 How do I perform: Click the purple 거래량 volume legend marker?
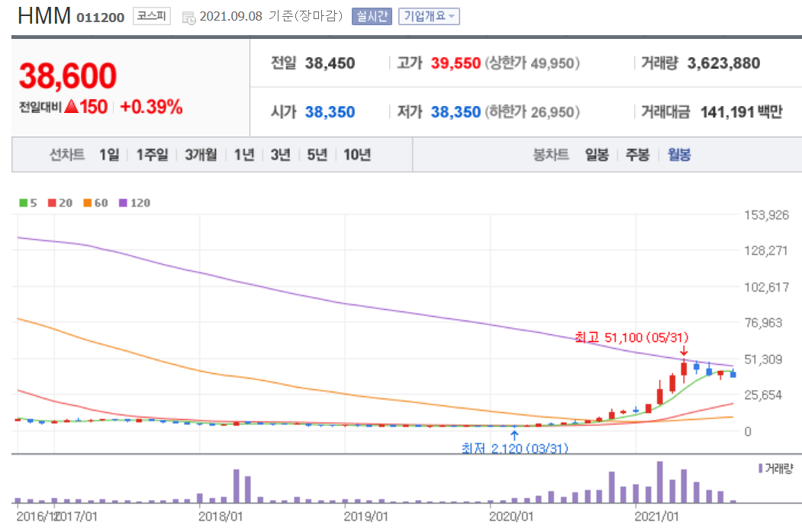click(761, 468)
